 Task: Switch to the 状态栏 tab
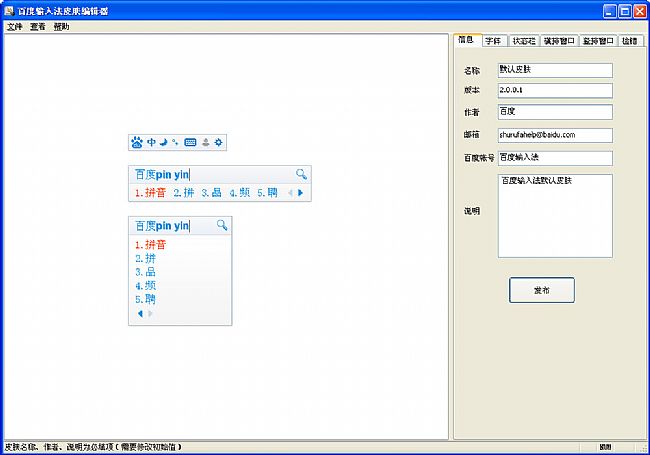(x=524, y=41)
